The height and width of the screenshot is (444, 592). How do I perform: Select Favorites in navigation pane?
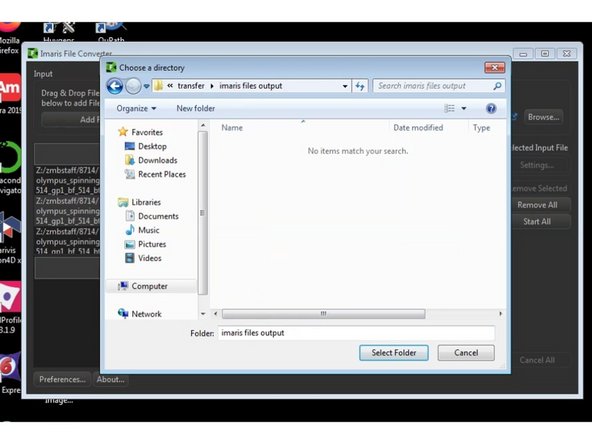[140, 132]
